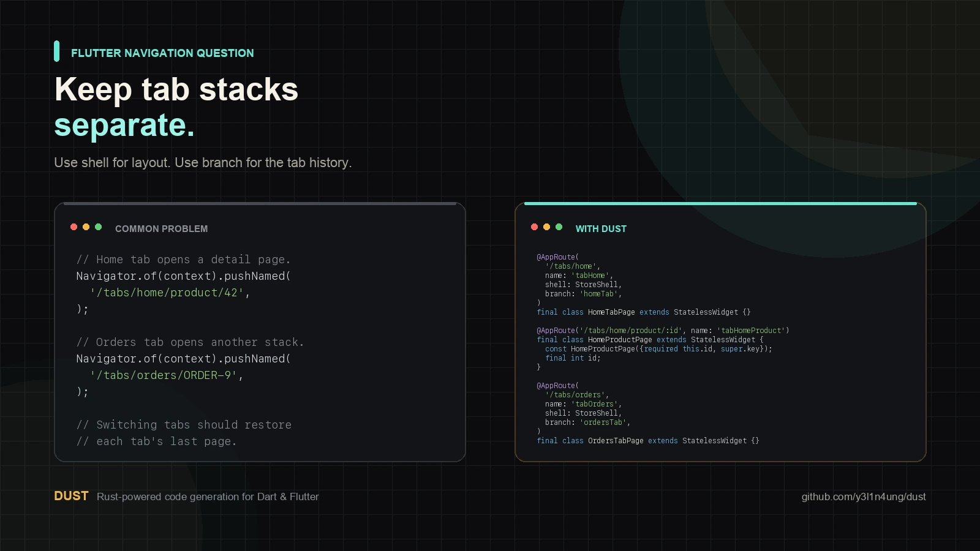Open the github.com/y3l1n4ung/dust link
The height and width of the screenshot is (551, 980).
(864, 497)
